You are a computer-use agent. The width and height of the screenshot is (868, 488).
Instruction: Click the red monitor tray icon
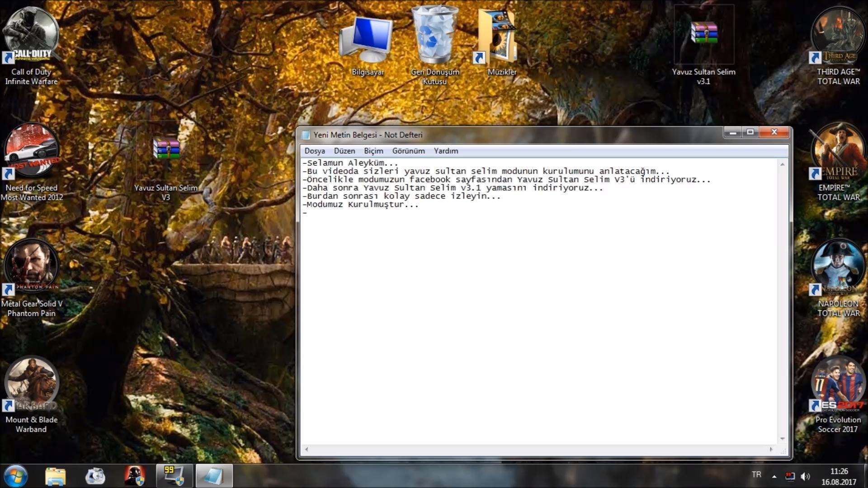pyautogui.click(x=790, y=476)
